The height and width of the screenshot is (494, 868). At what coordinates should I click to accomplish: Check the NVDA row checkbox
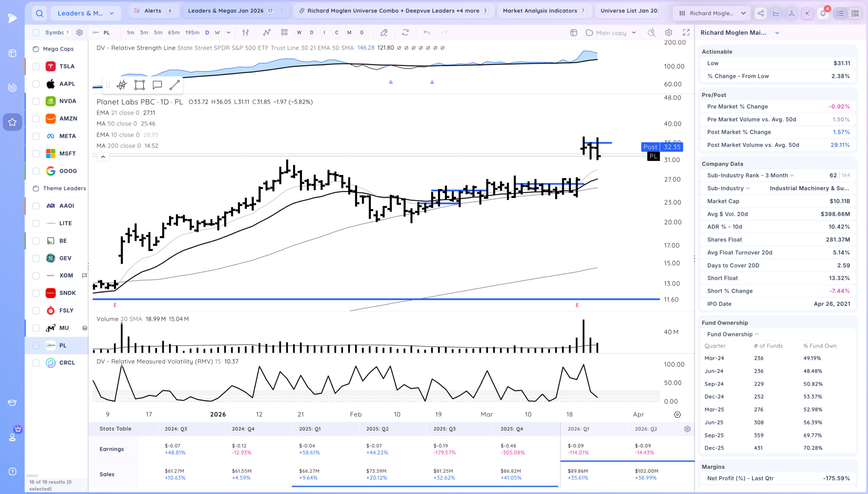pyautogui.click(x=36, y=101)
